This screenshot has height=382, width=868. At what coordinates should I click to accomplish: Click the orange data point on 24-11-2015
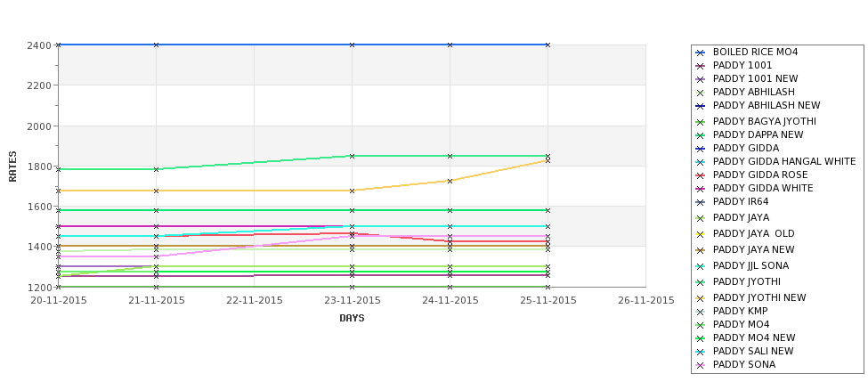(x=450, y=181)
